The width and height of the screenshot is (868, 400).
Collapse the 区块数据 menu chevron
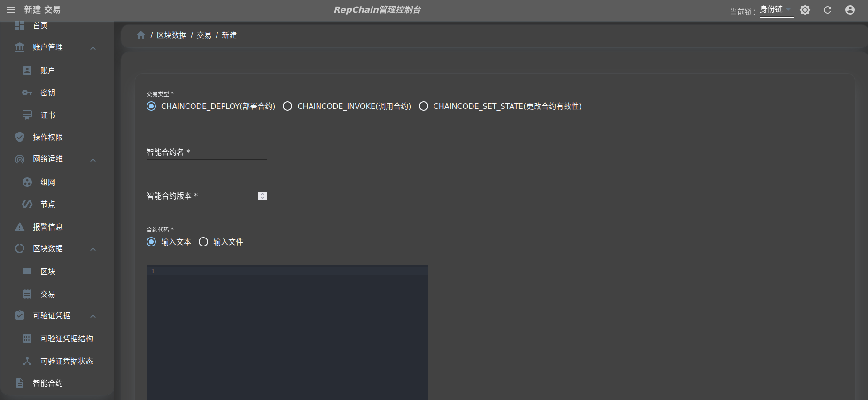coord(93,249)
